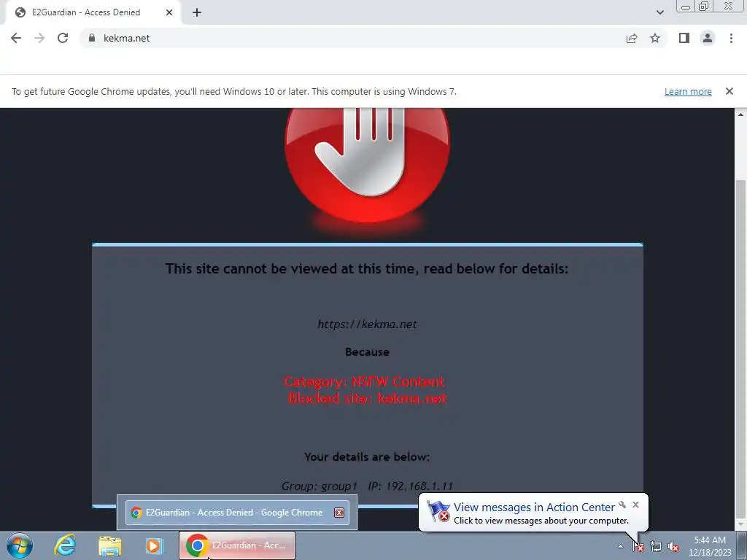The image size is (747, 560).
Task: Open the Windows Start menu
Action: (x=20, y=545)
